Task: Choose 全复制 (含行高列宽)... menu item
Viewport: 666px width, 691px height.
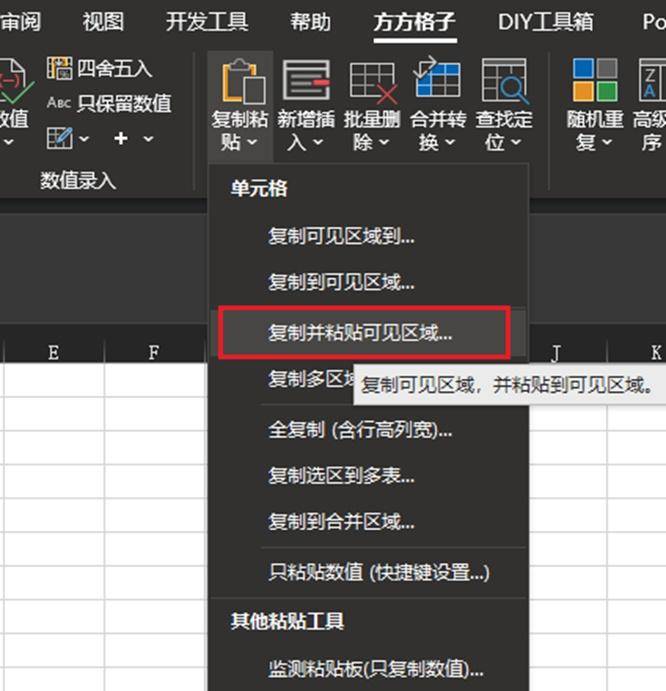Action: tap(368, 430)
